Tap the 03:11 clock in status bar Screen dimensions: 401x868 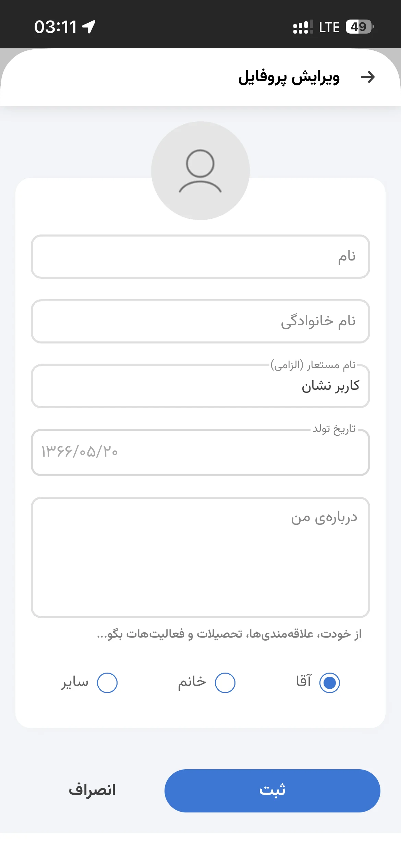point(55,27)
